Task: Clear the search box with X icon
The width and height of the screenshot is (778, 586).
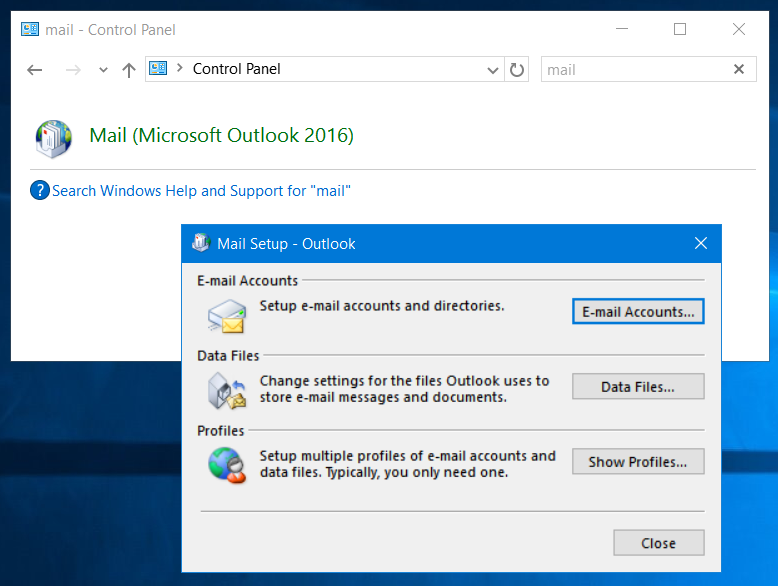Action: [739, 70]
